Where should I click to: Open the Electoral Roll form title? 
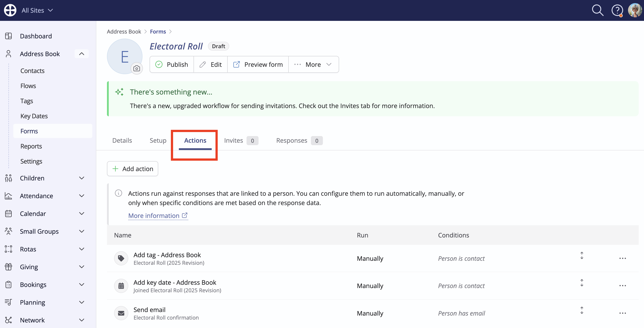(x=176, y=46)
